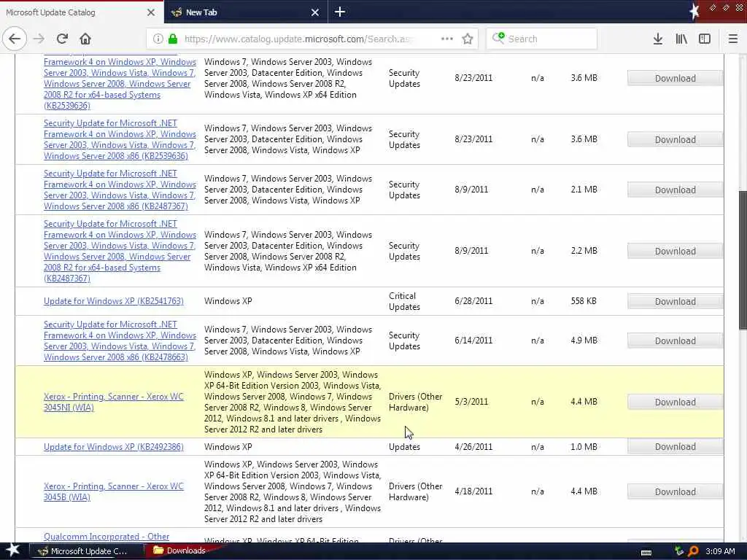The width and height of the screenshot is (747, 560).
Task: Reload the current page
Action: [x=63, y=39]
